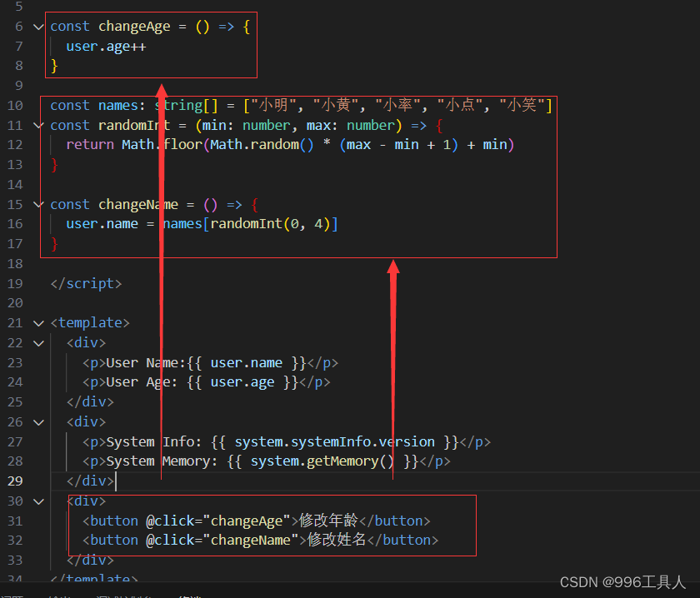Click the 修改年龄 button label text
This screenshot has width=700, height=598.
click(x=328, y=521)
